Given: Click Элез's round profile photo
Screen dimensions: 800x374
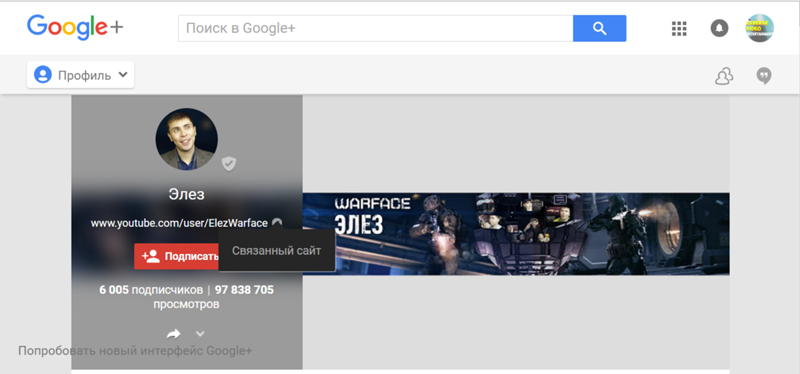Looking at the screenshot, I should click(187, 139).
